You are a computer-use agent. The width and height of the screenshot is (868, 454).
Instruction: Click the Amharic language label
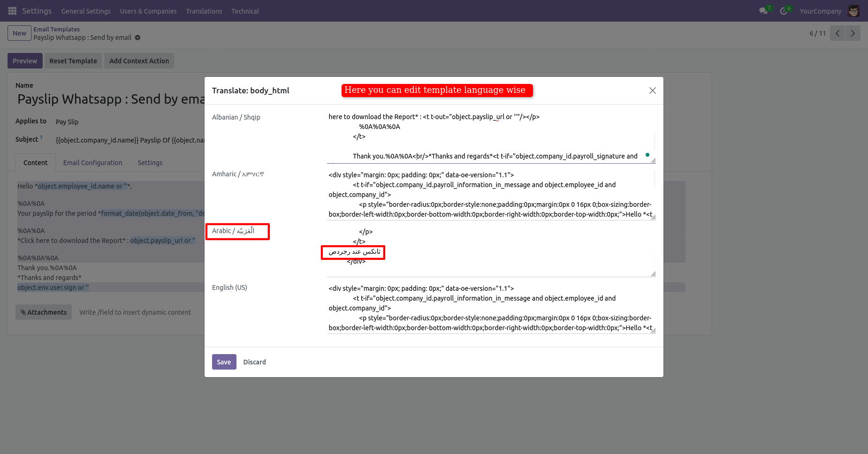pos(238,174)
